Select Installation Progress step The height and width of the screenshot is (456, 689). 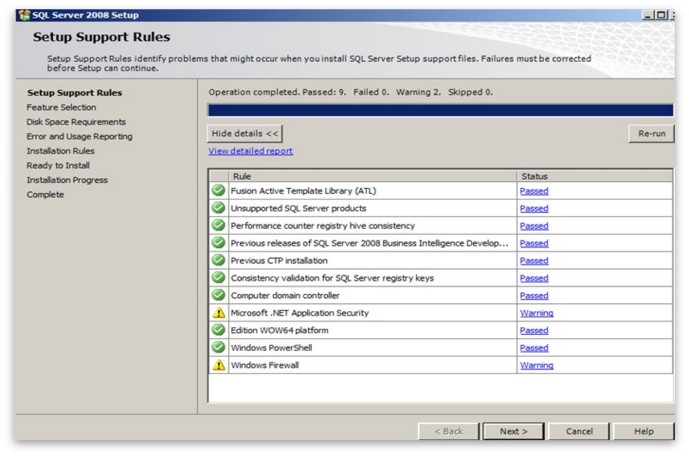coord(67,180)
